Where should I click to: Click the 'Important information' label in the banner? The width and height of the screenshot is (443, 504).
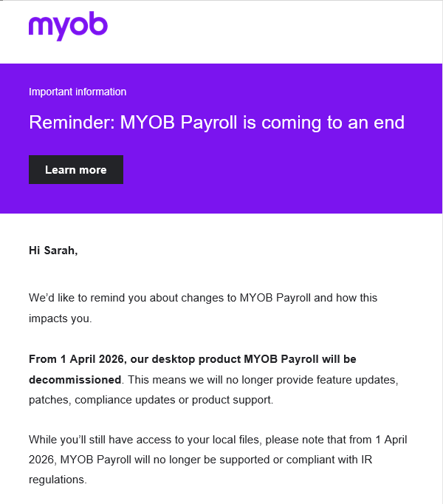pos(78,92)
